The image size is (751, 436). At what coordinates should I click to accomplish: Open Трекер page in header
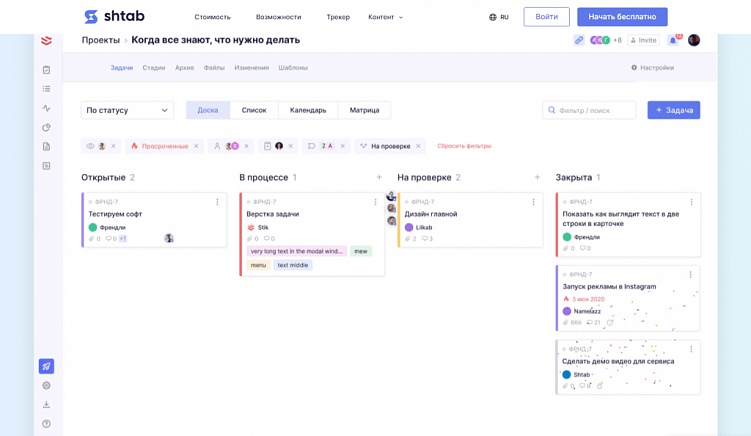coord(338,17)
